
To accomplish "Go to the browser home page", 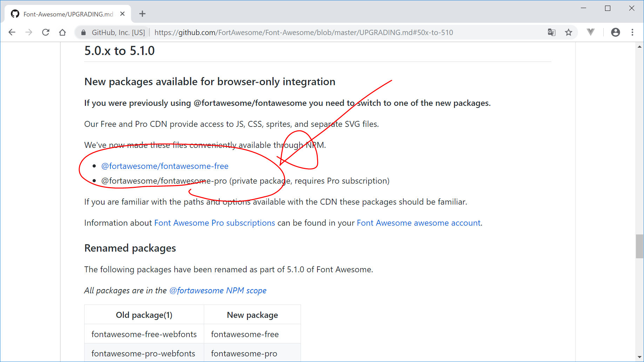I will 62,32.
